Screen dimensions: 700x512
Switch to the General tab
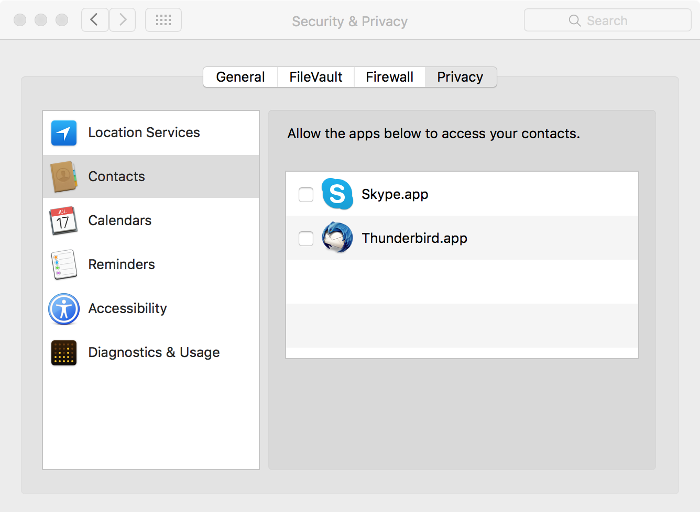(x=240, y=77)
